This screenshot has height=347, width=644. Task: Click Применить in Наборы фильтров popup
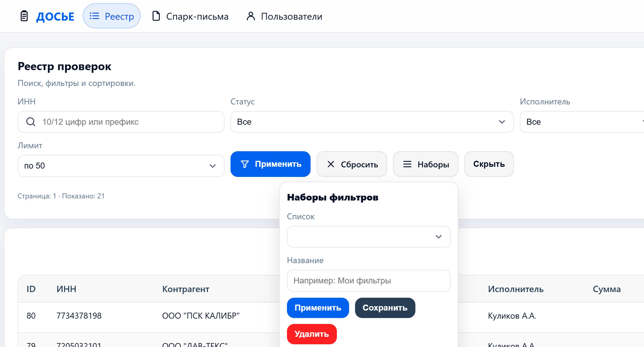[318, 308]
